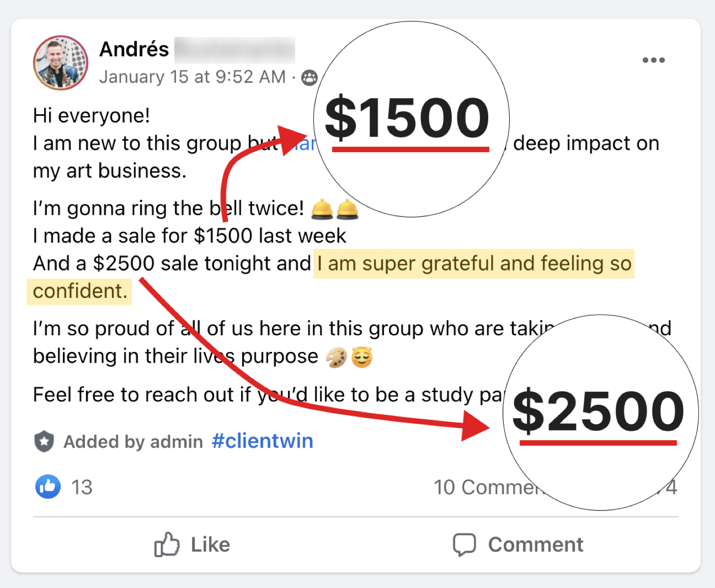Click the "Added by admin" label
715x588 pixels.
pos(133,442)
